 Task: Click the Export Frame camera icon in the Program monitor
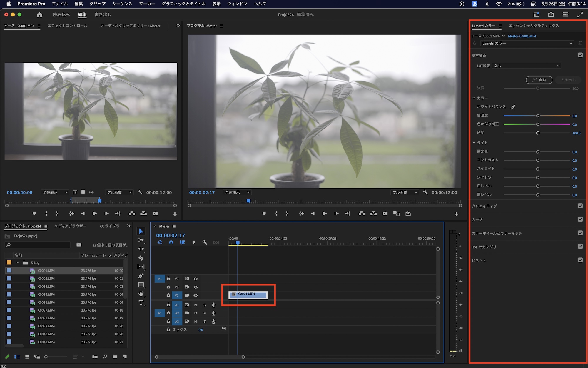tap(385, 214)
